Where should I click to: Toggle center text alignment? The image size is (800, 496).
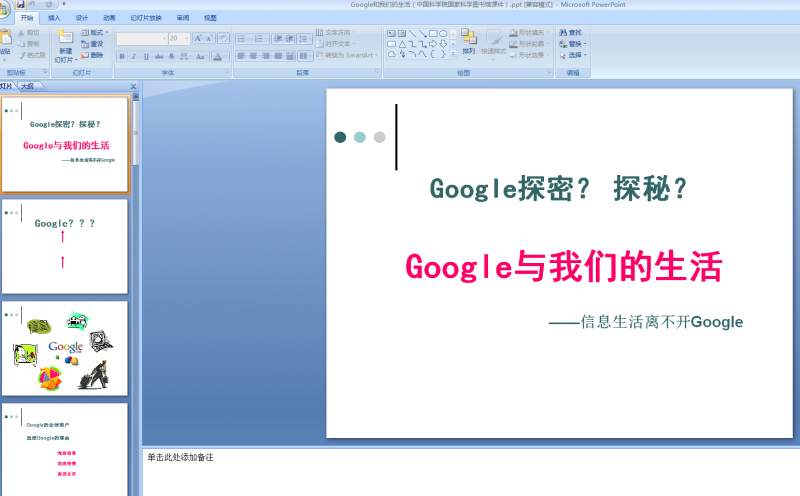tap(254, 56)
